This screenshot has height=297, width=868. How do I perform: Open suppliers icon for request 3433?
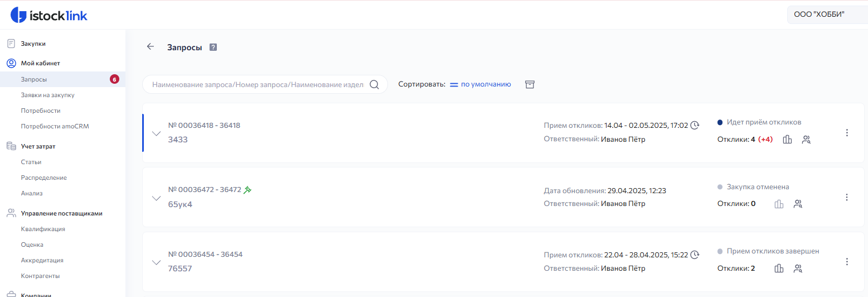point(806,140)
